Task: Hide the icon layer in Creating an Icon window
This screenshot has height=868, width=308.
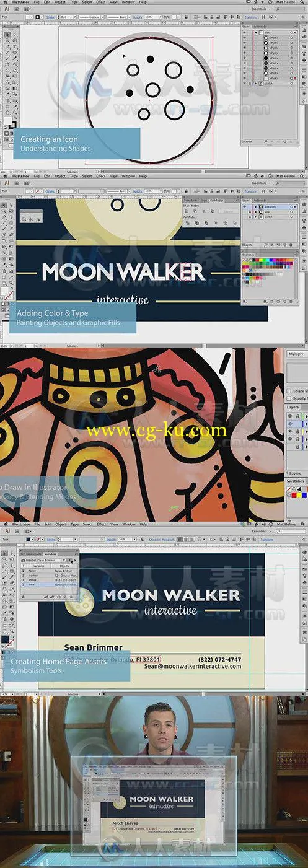Action: 245,32
